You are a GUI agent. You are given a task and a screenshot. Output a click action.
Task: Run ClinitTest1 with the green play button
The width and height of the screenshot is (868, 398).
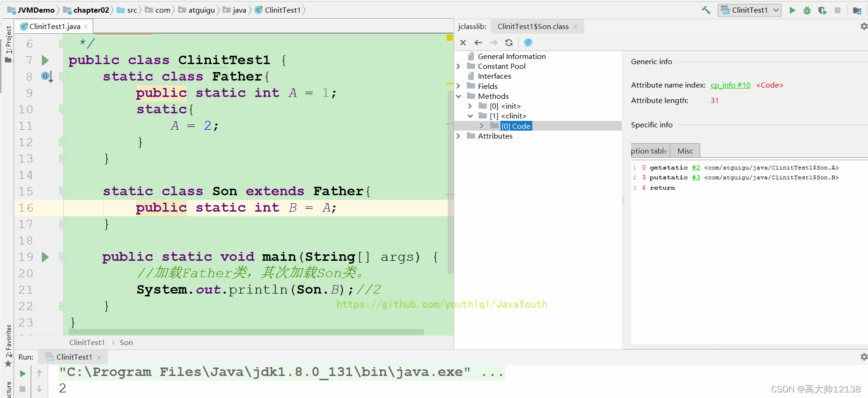[x=792, y=10]
